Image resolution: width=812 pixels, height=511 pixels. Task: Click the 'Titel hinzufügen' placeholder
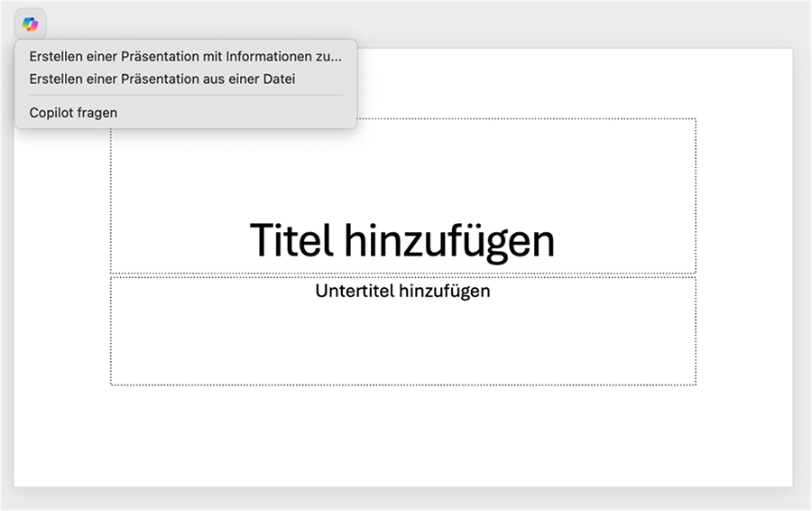click(403, 196)
